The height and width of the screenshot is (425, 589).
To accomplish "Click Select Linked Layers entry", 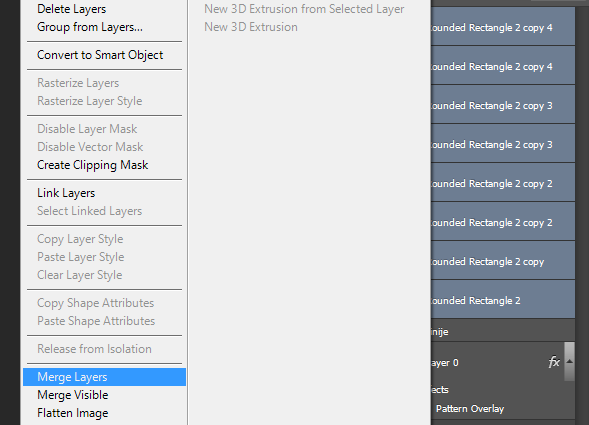I will [x=104, y=211].
